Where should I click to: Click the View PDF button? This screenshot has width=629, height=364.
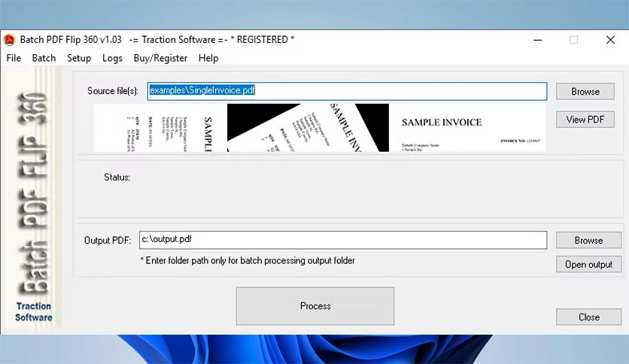[585, 120]
